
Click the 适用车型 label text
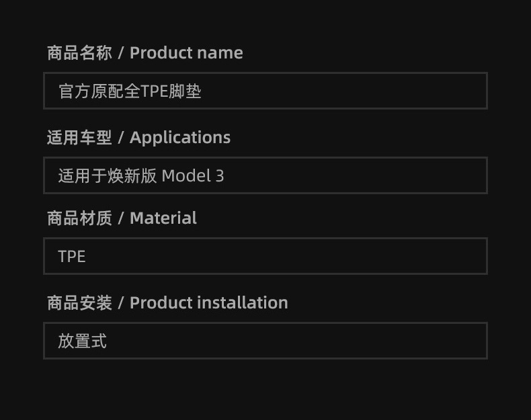point(79,137)
